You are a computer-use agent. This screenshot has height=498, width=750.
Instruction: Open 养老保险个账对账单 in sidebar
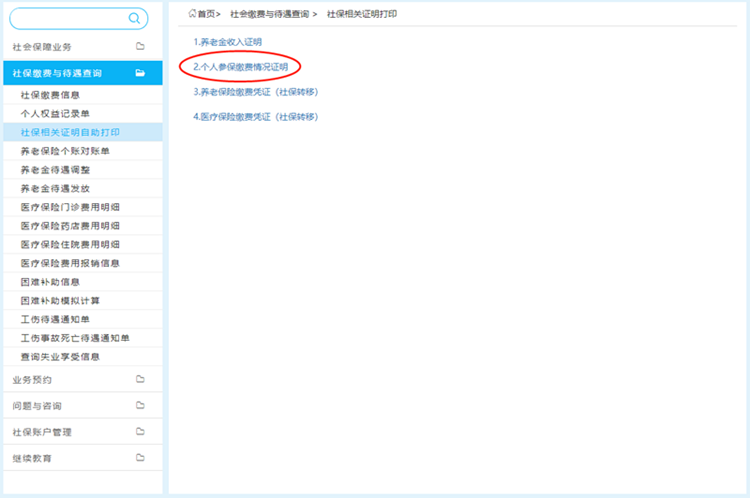(x=64, y=151)
